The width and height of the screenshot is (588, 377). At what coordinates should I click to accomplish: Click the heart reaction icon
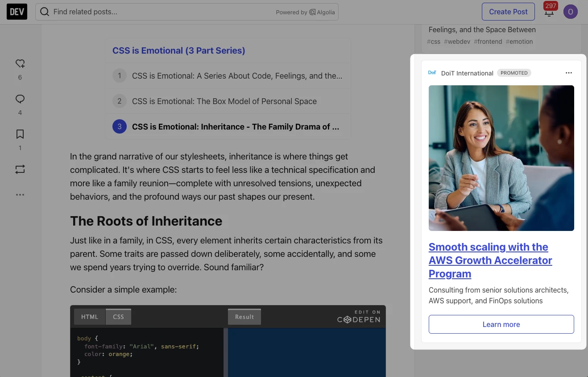20,63
